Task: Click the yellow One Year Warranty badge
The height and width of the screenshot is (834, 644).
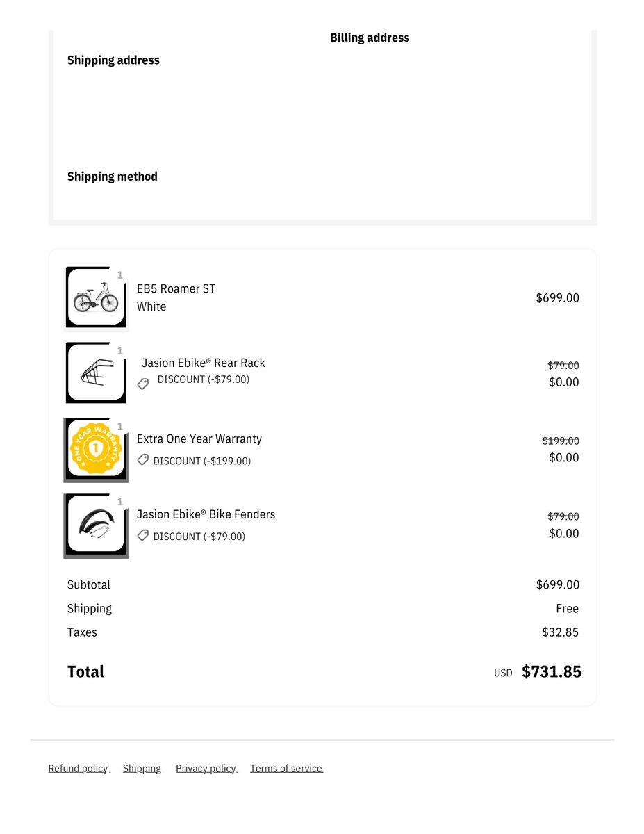Action: tap(96, 449)
